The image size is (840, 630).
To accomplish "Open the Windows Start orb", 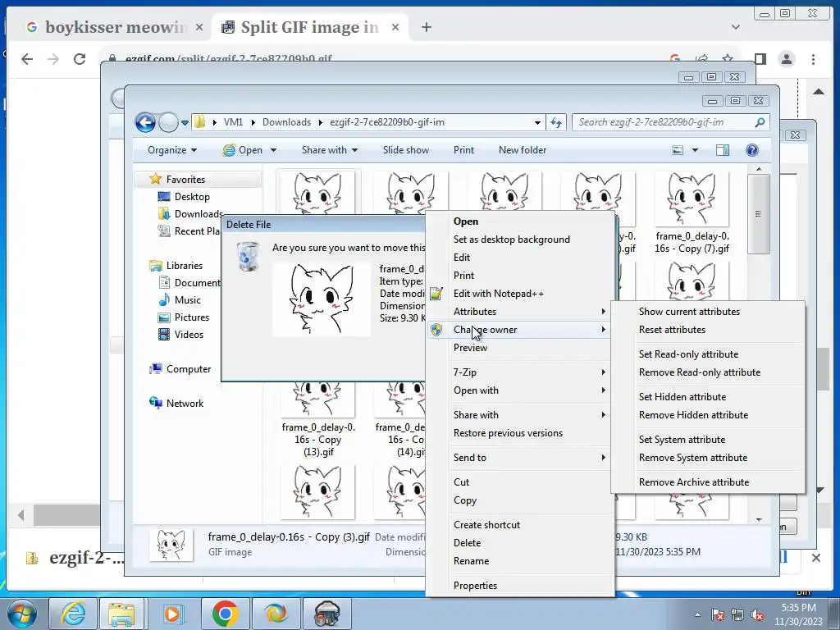I will [x=21, y=614].
